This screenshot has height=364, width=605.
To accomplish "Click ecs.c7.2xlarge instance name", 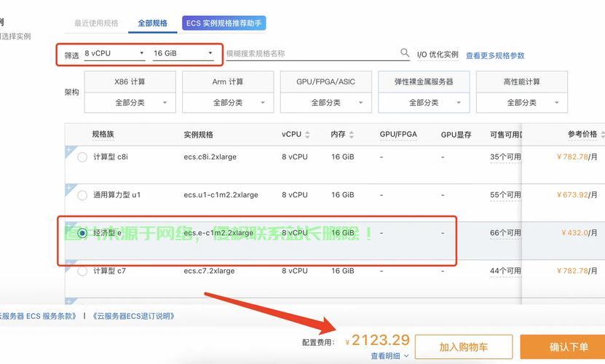I will (x=209, y=271).
